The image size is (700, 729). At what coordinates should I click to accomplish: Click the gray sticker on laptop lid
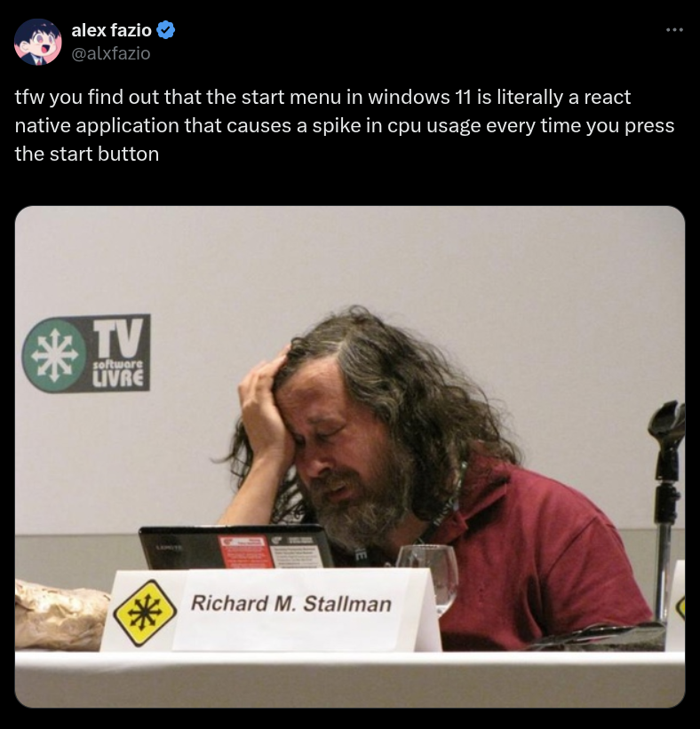click(x=295, y=551)
